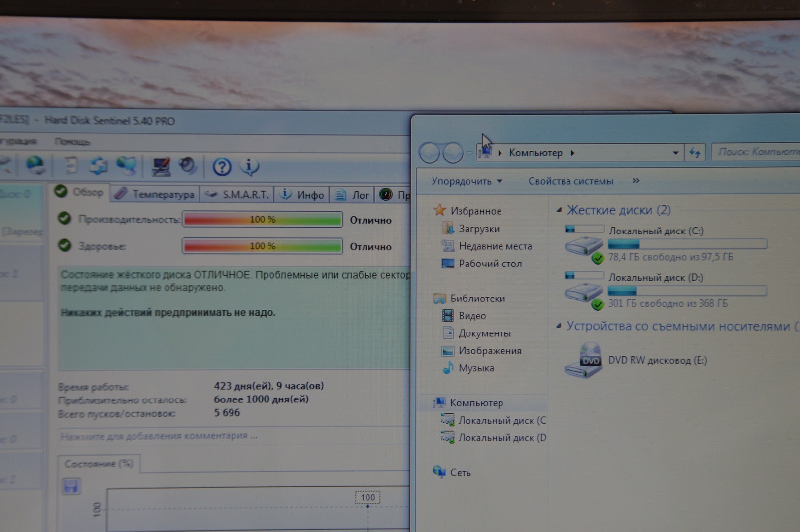This screenshot has width=800, height=532.
Task: Select Избранное in navigation pane
Action: tap(475, 211)
